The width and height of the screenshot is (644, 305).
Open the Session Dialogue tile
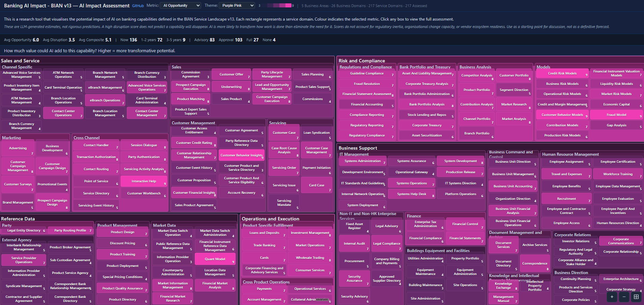(x=144, y=145)
